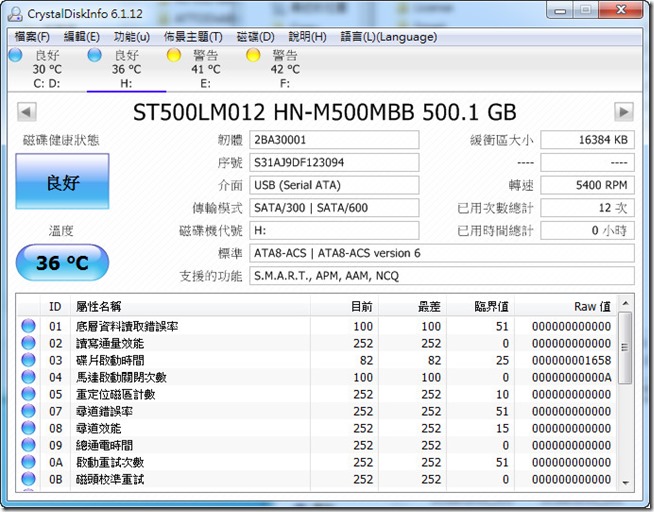Screen dimensions: 654x512
Task: Click the 最差 column header
Action: point(413,307)
